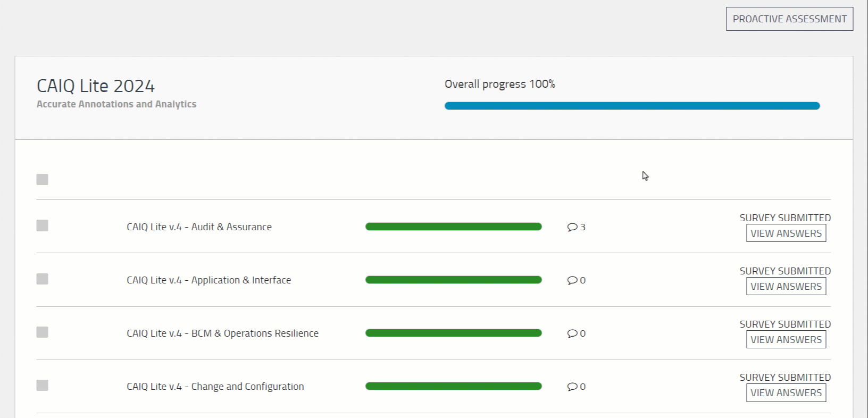The image size is (868, 418).
Task: Open CAIQ Lite v.4 - Audit & Assurance title
Action: (199, 227)
